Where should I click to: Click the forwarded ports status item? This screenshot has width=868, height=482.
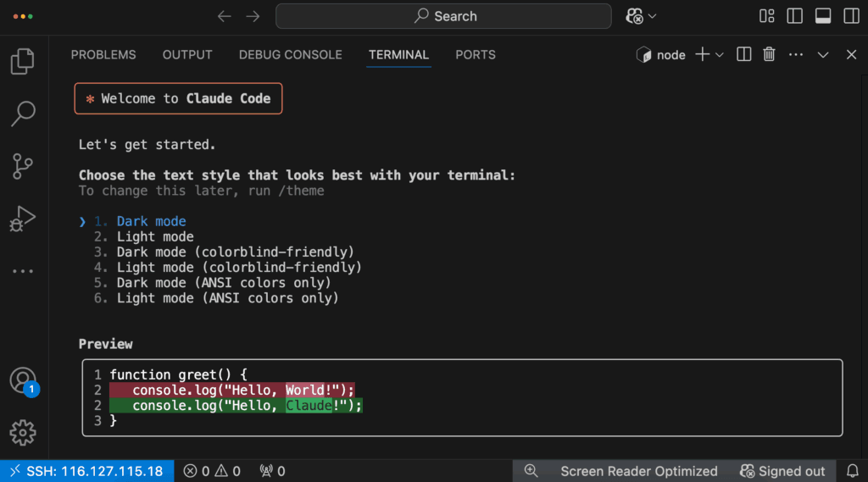[x=272, y=471]
